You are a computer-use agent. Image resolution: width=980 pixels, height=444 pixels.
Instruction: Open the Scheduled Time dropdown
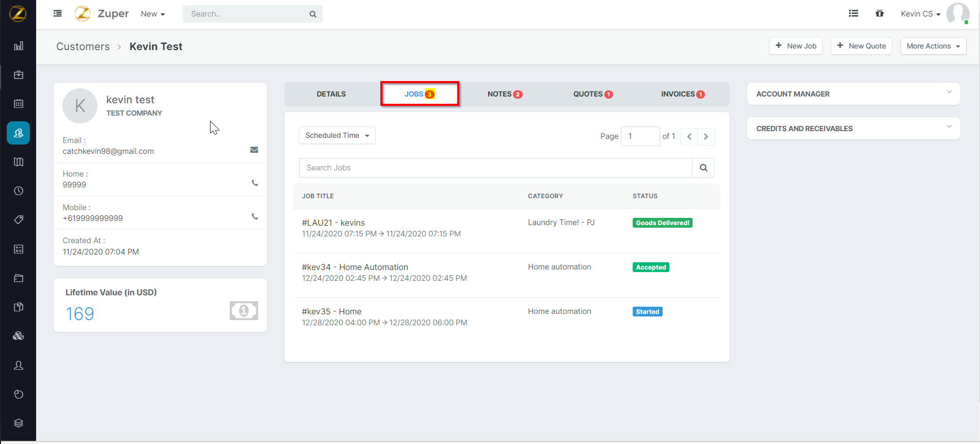coord(337,135)
